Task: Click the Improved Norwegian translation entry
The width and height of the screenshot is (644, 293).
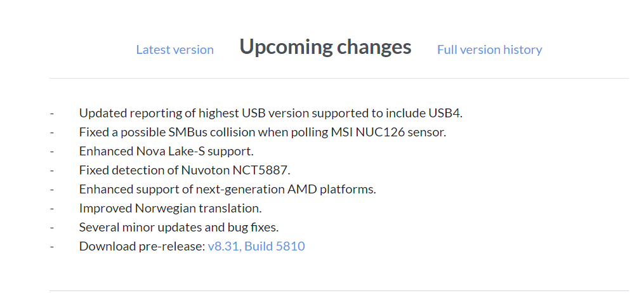Action: pos(171,208)
